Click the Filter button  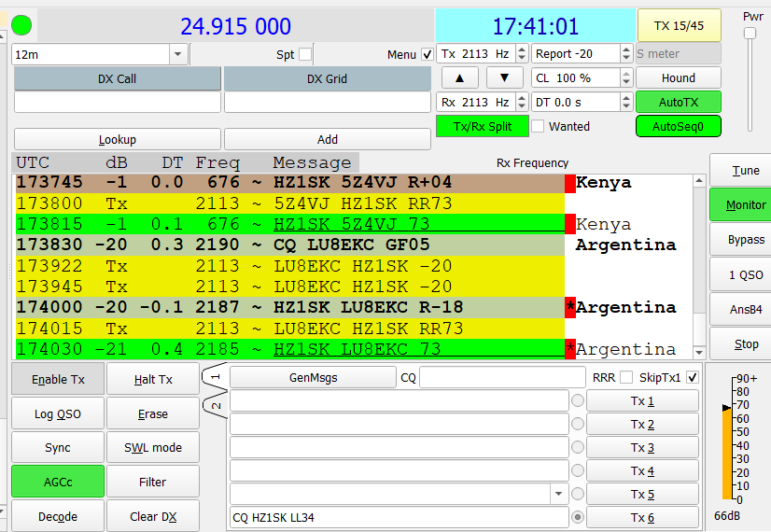[x=153, y=482]
